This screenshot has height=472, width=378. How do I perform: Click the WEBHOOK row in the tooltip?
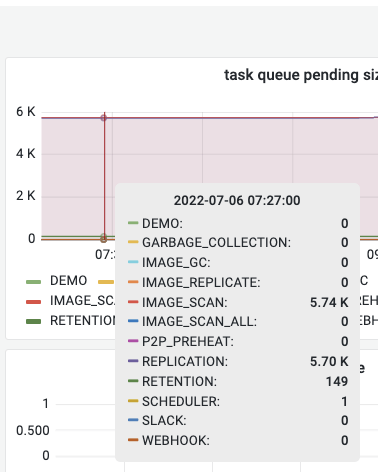[238, 440]
